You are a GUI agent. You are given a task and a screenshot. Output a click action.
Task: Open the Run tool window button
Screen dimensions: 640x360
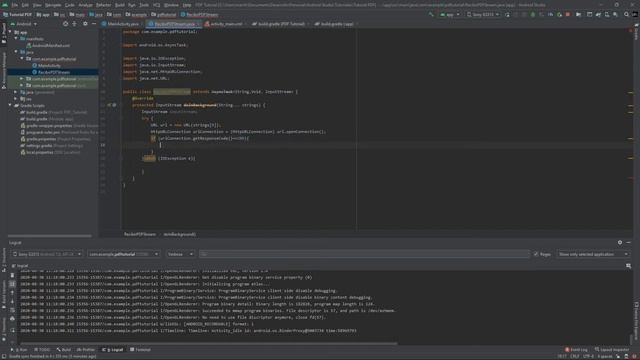(x=19, y=350)
